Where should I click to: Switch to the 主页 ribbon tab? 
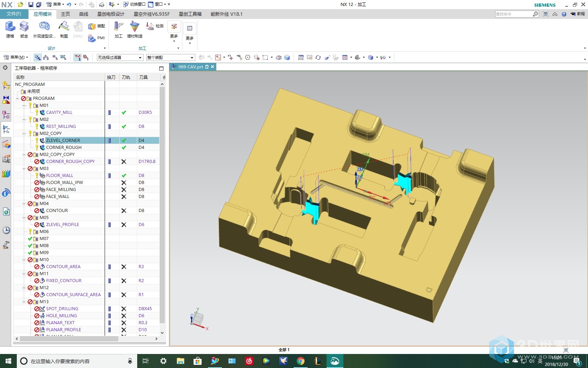click(x=65, y=14)
